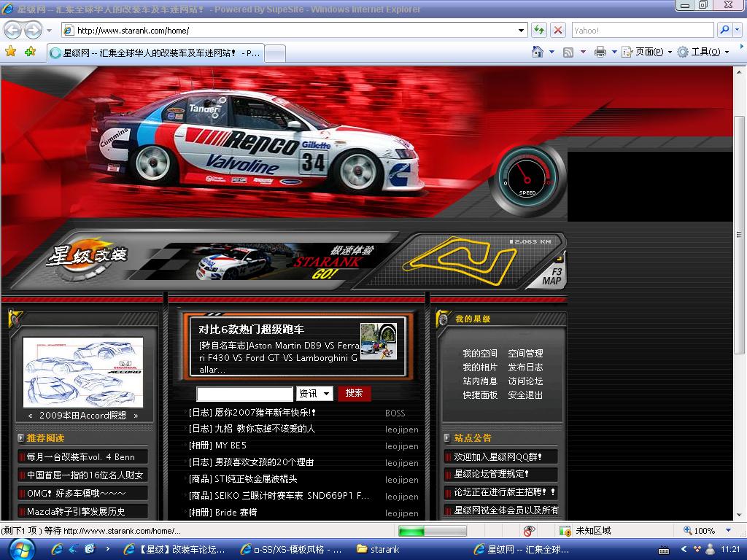Expand the zoom level dropdown arrow
Screen dimensions: 747x560
[728, 531]
